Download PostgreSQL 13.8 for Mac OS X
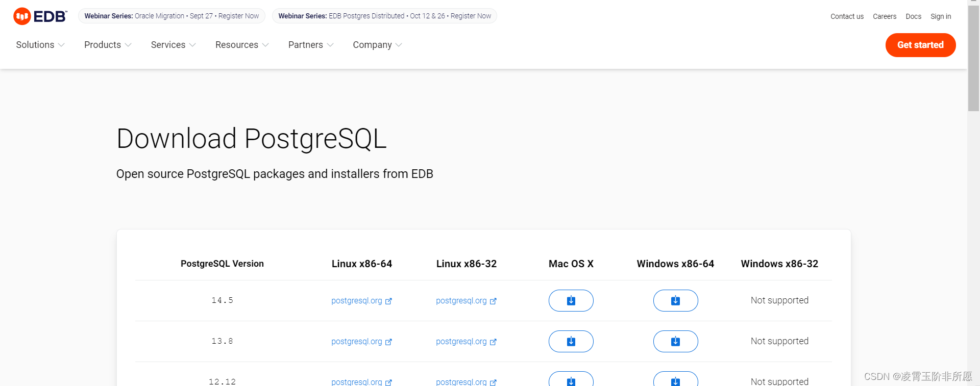 click(x=571, y=341)
